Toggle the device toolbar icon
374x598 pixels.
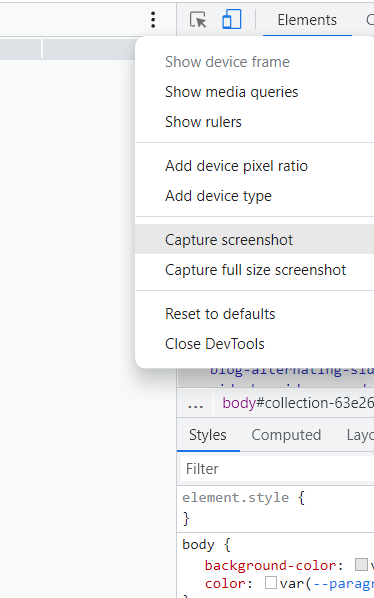click(x=231, y=19)
